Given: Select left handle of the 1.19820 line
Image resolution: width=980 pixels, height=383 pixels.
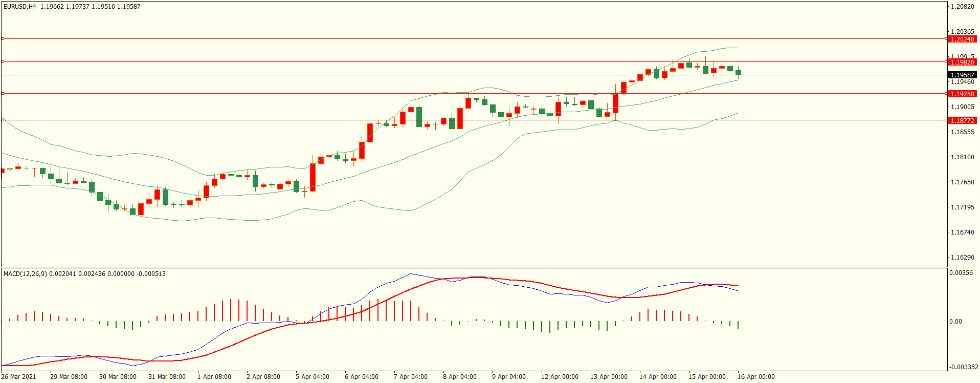Looking at the screenshot, I should point(3,61).
